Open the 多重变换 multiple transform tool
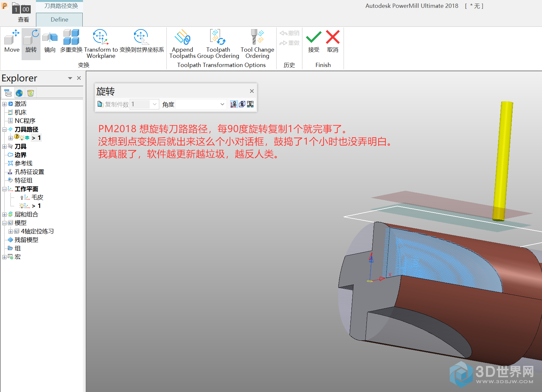The width and height of the screenshot is (542, 392). (71, 41)
